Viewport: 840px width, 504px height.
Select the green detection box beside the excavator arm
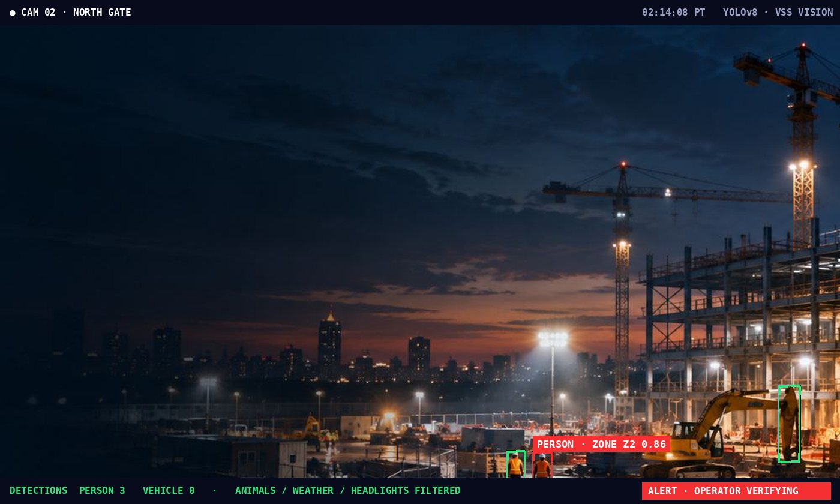[x=789, y=424]
